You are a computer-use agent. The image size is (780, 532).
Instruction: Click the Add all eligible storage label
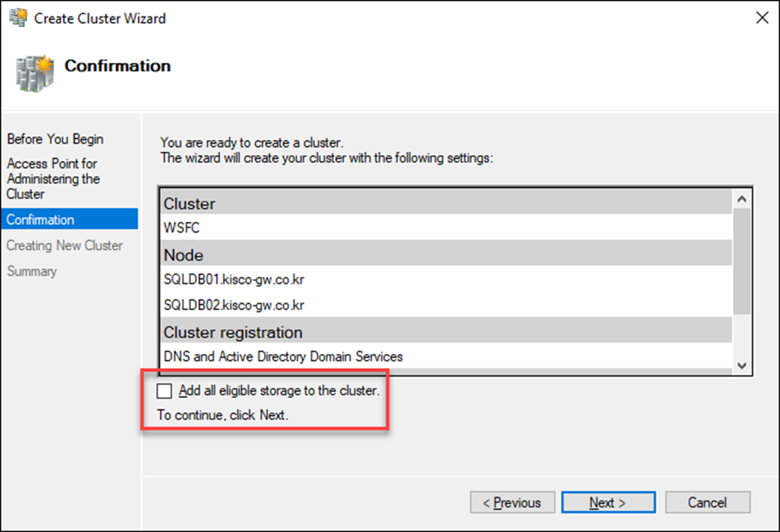tap(279, 391)
